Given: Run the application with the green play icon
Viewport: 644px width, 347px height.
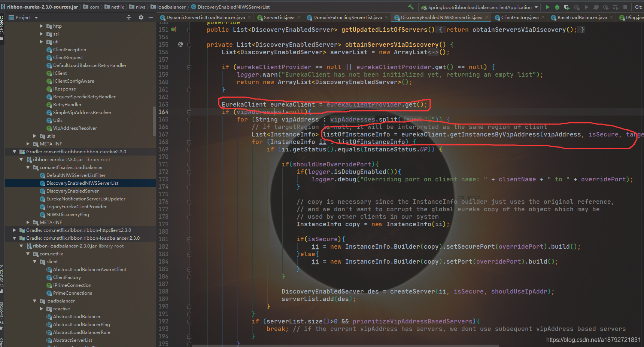Looking at the screenshot, I should [x=547, y=7].
